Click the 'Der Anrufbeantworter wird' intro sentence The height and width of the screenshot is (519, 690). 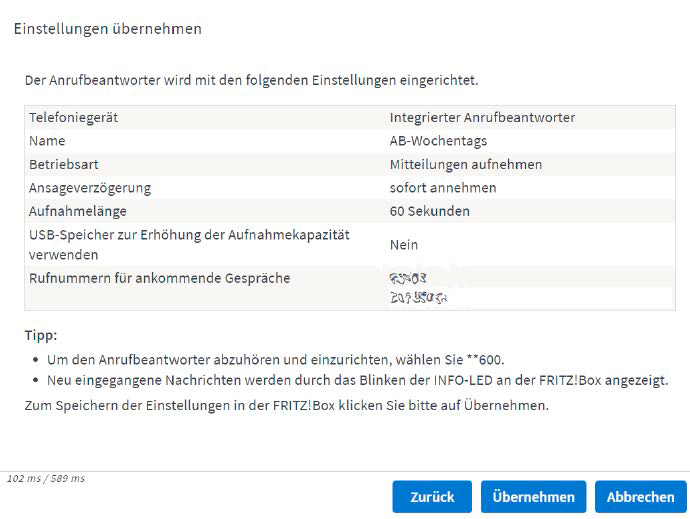(x=251, y=81)
